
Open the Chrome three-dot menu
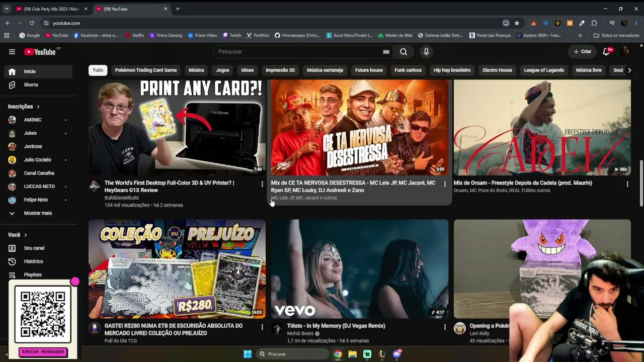click(x=635, y=23)
